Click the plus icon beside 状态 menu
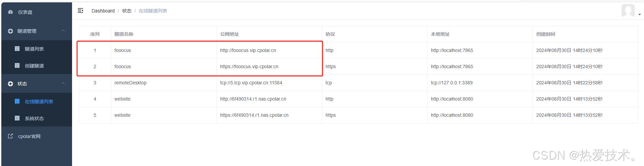 10,84
